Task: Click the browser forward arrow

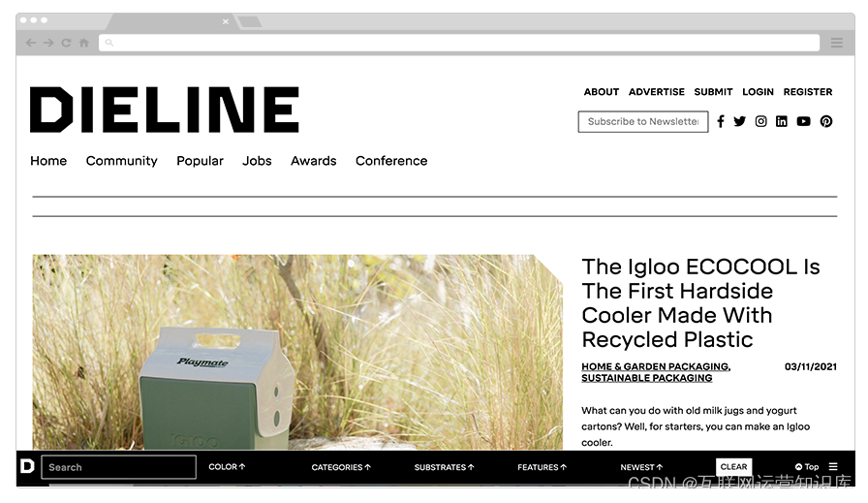Action: tap(48, 43)
